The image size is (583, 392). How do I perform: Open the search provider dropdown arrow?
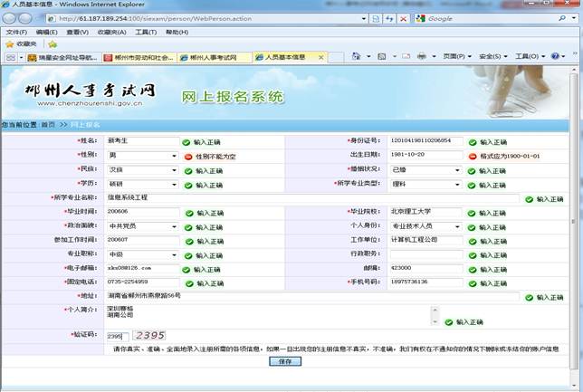(575, 18)
